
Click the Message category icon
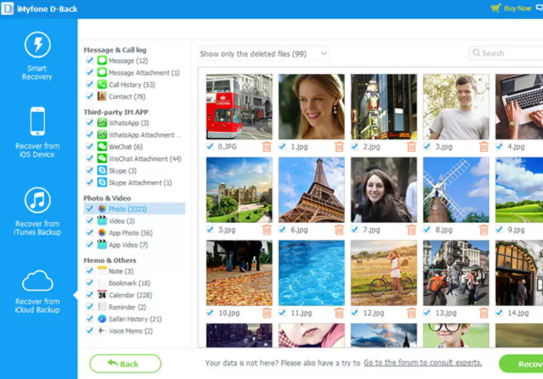(x=102, y=61)
